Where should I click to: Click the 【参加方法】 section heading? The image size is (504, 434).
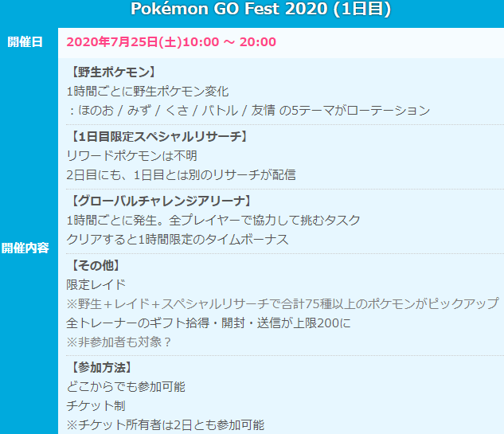pyautogui.click(x=100, y=368)
